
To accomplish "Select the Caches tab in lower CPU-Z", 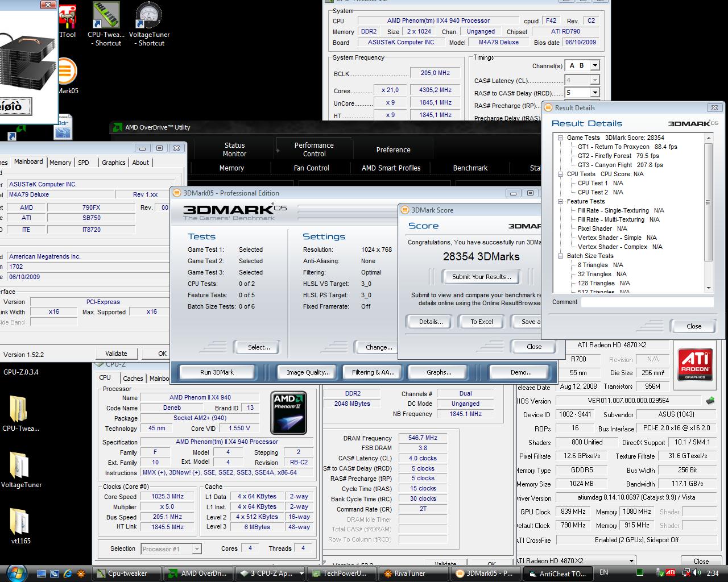I will coord(133,379).
